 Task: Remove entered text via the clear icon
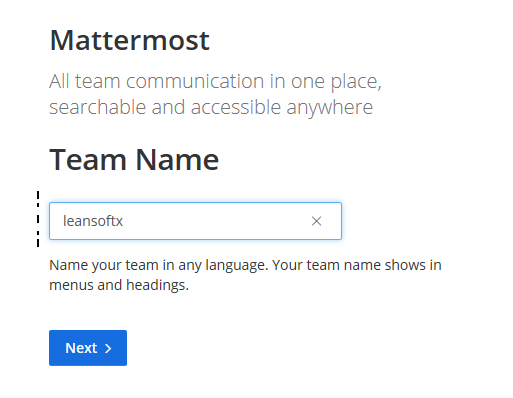[316, 221]
